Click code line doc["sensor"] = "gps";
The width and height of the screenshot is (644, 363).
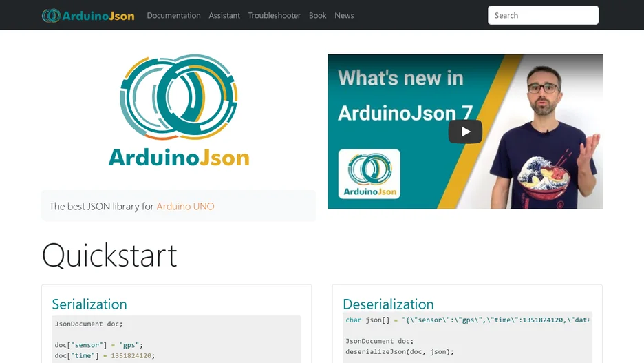98,345
